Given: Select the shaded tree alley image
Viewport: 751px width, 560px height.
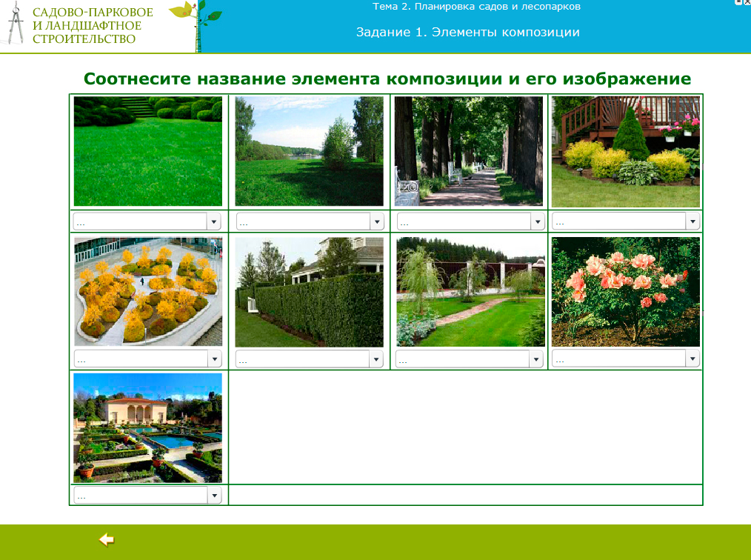Looking at the screenshot, I should 468,151.
